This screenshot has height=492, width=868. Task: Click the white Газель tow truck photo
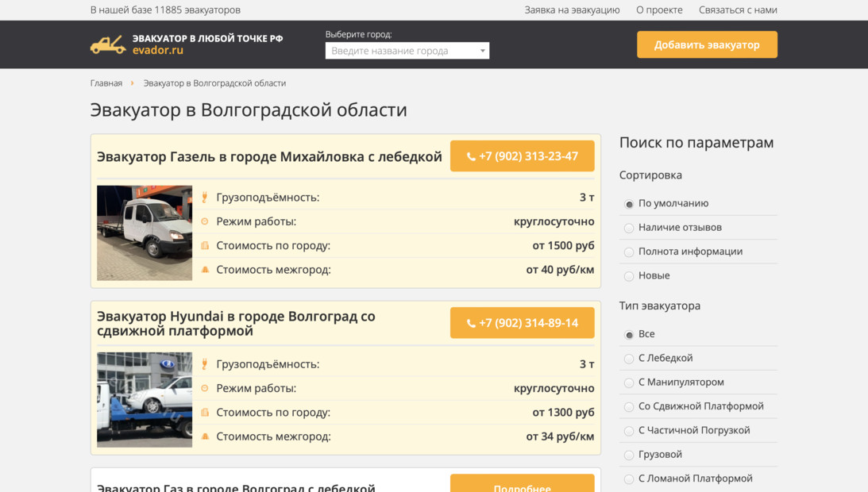pyautogui.click(x=145, y=233)
